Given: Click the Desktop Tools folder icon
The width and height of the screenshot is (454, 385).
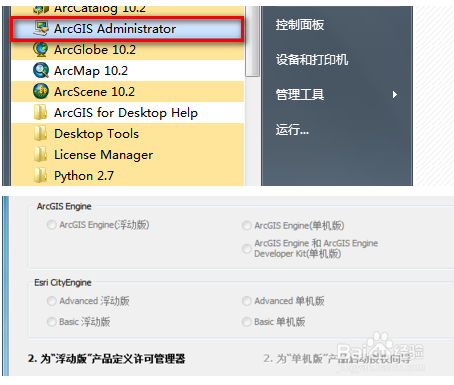Looking at the screenshot, I should coord(41,133).
